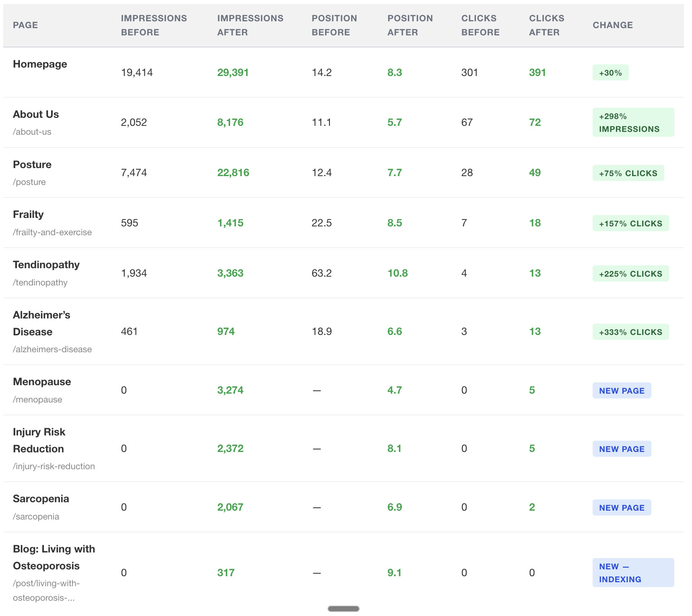Sort by the POSITION AFTER column header

(410, 25)
